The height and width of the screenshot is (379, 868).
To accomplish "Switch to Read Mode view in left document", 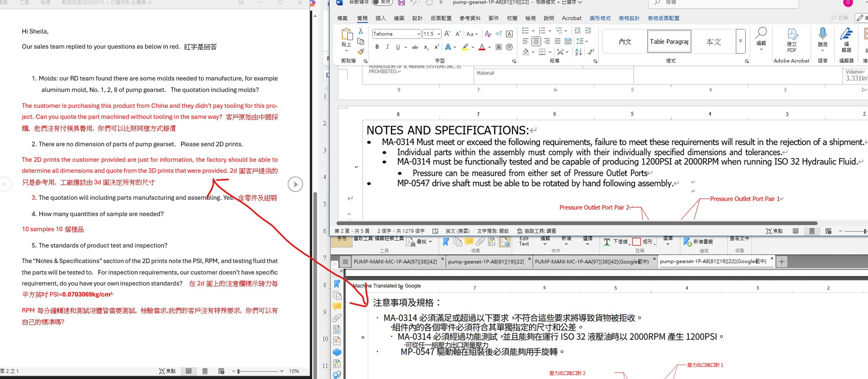I will (x=189, y=371).
